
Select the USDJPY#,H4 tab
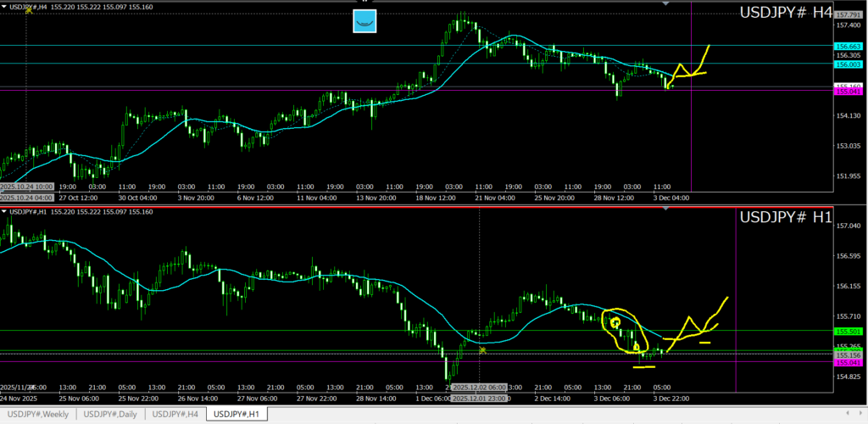pyautogui.click(x=175, y=414)
